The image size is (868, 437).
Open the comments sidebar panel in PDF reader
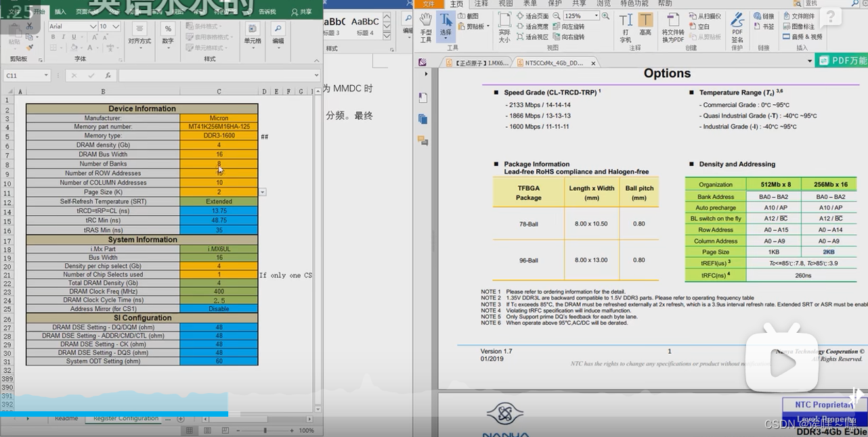pos(423,141)
